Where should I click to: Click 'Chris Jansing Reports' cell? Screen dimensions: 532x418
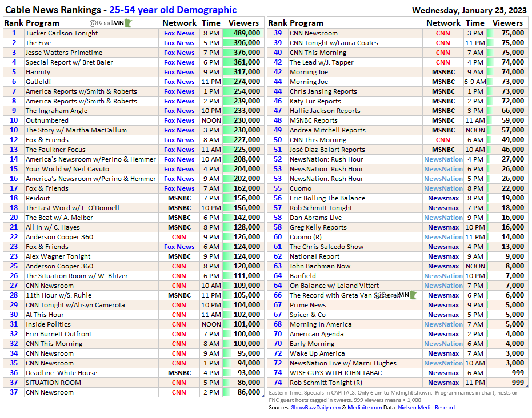pyautogui.click(x=355, y=91)
